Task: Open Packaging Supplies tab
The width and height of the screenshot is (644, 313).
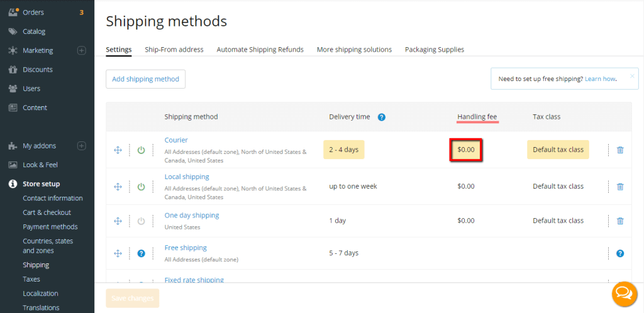Action: (435, 50)
